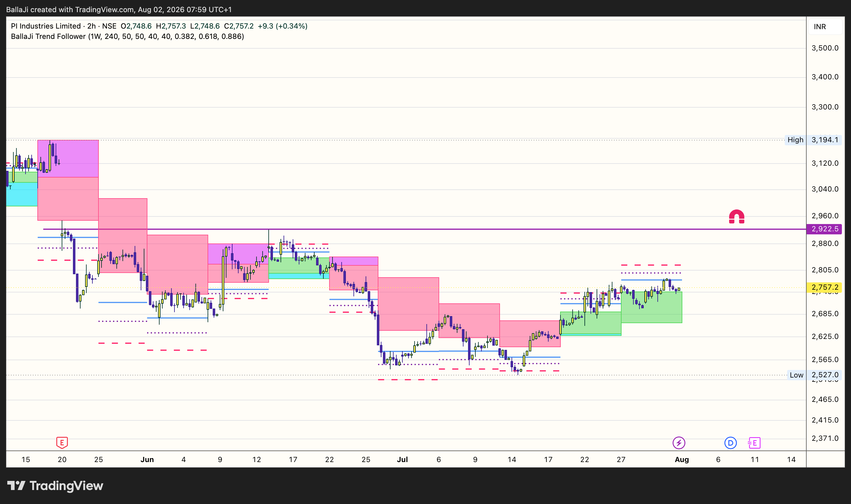Click the 20 date label on the time axis

point(62,460)
